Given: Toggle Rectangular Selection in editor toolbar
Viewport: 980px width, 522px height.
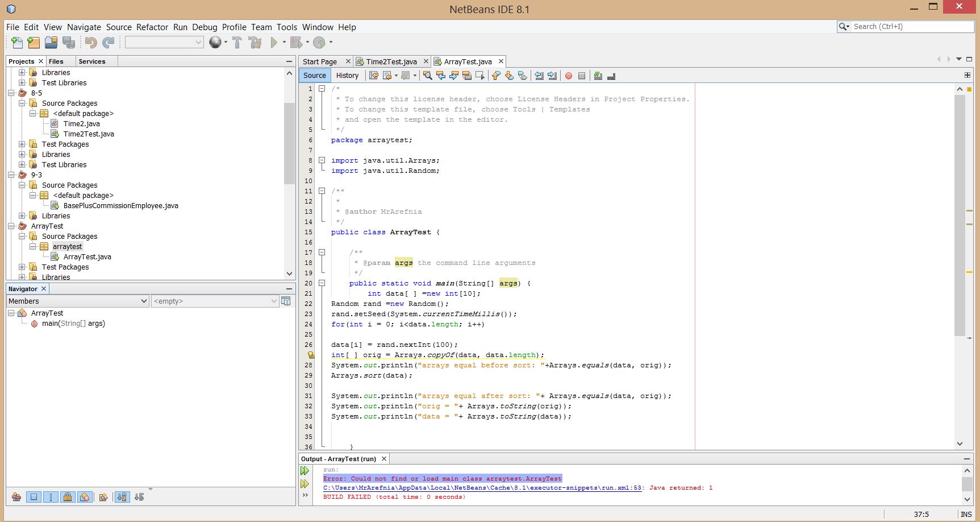Looking at the screenshot, I should tap(480, 76).
